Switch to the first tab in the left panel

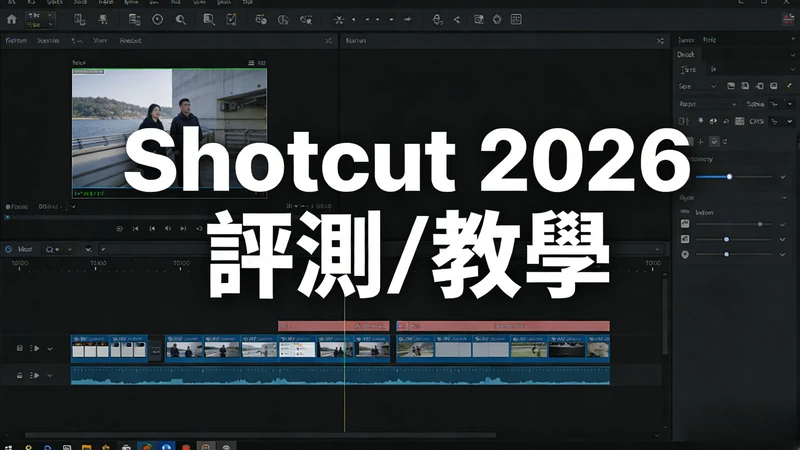pos(16,41)
